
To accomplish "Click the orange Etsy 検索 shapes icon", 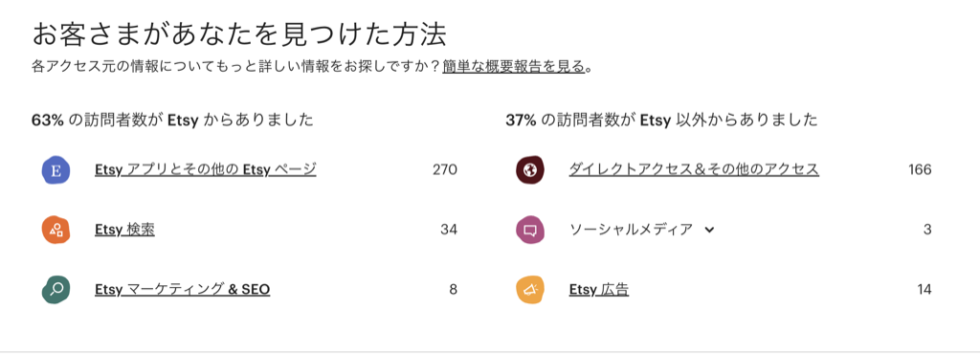I will 56,230.
